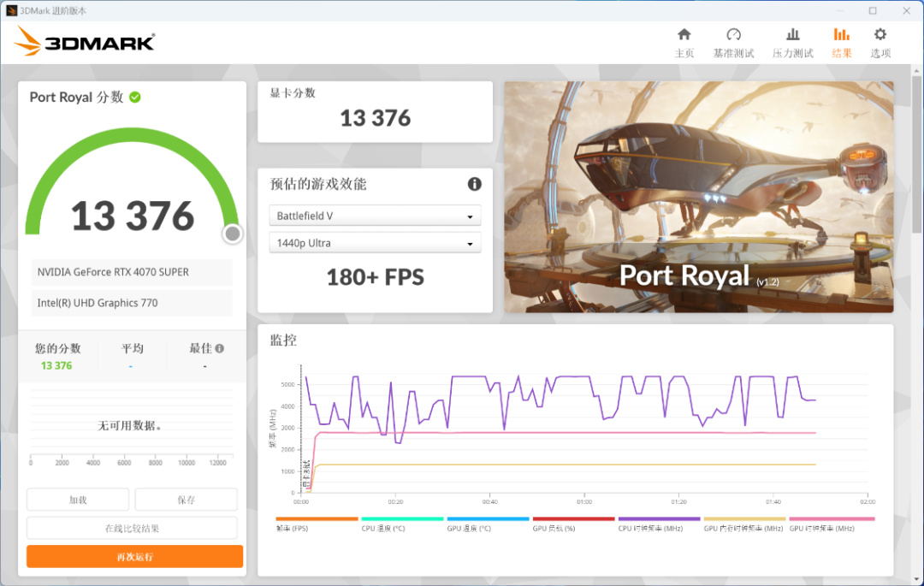Click the scrollbar down arrow
This screenshot has width=924, height=586.
916,579
